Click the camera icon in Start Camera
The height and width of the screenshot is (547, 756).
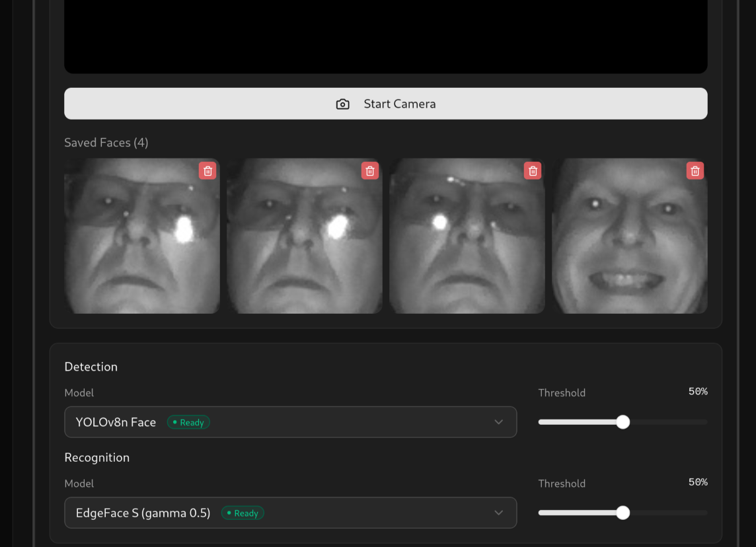(x=343, y=104)
